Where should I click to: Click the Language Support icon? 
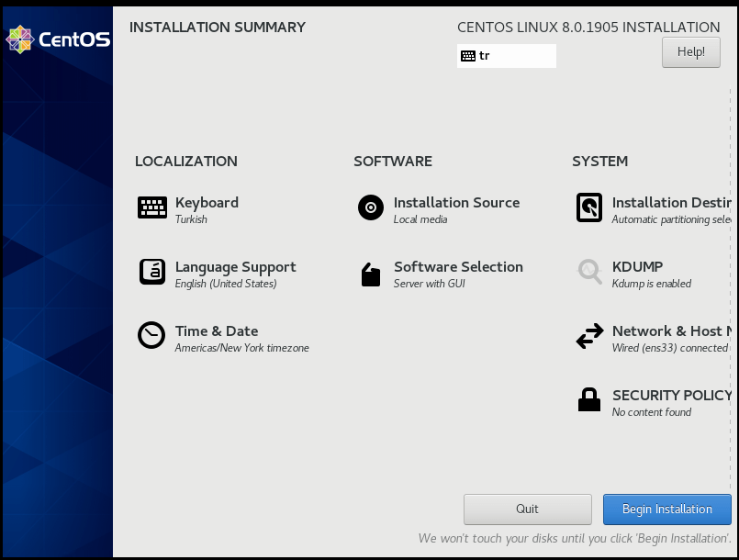pos(151,272)
